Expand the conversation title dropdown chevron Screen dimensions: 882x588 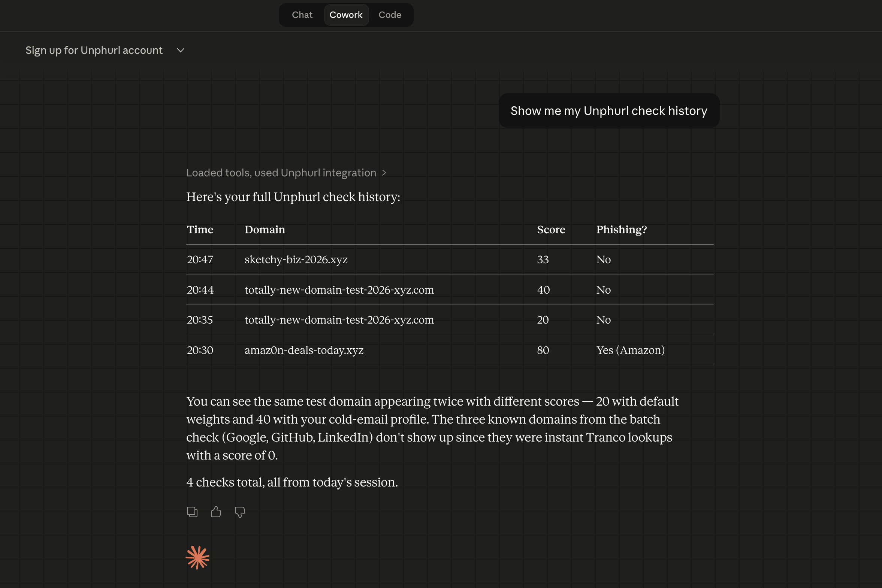(x=181, y=50)
